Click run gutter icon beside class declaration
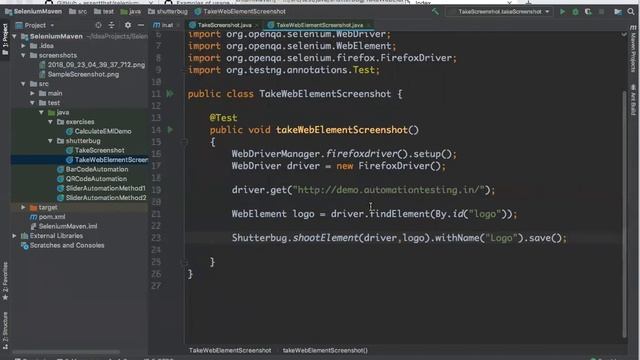The image size is (640, 360). (170, 94)
